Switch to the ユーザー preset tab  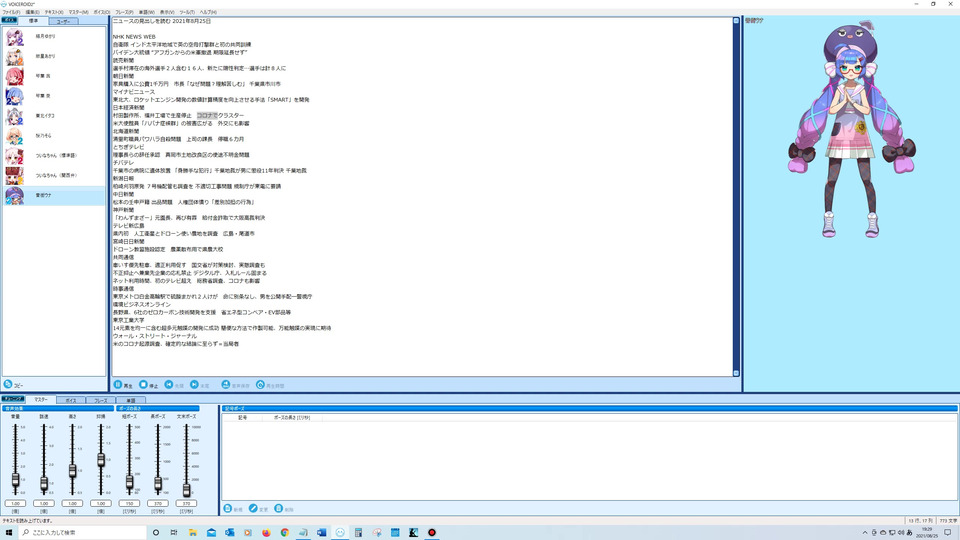[63, 21]
